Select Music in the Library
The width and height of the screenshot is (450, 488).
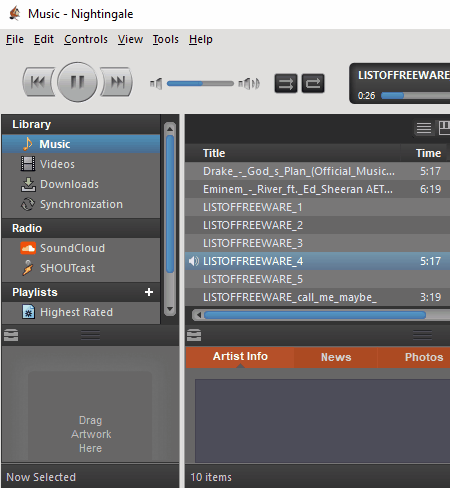pyautogui.click(x=81, y=144)
